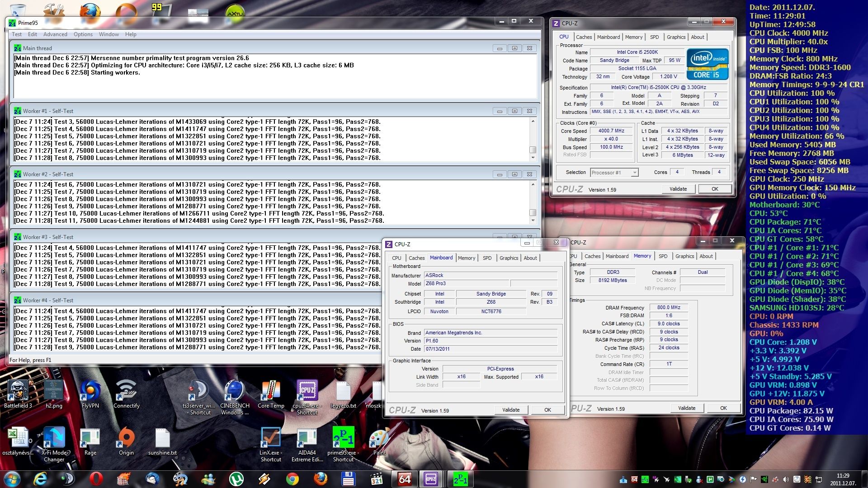868x488 pixels.
Task: Open the Core Temp desktop shortcut
Action: point(271,391)
